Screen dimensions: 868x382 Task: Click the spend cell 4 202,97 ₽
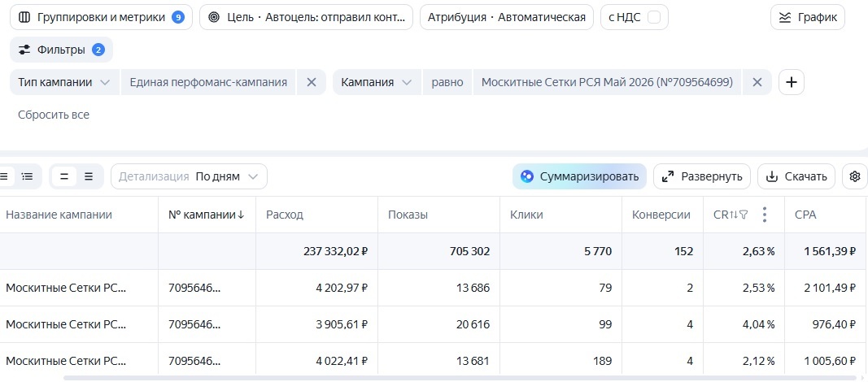(x=342, y=288)
